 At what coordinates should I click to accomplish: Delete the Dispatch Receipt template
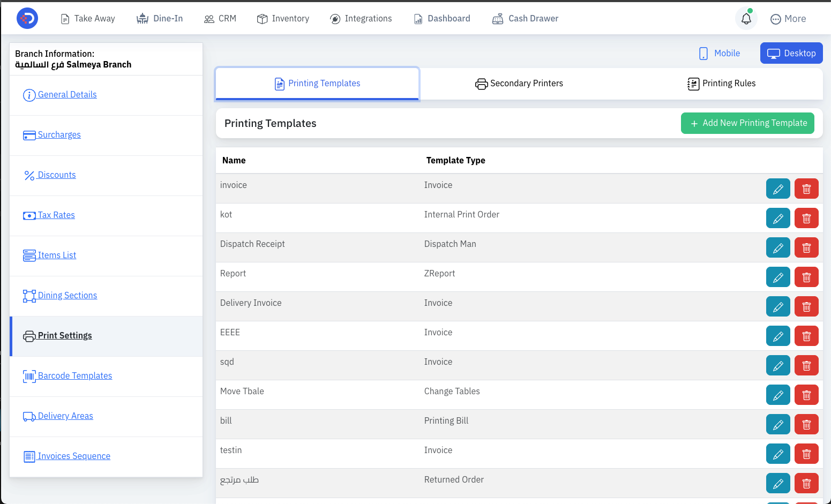[806, 247]
